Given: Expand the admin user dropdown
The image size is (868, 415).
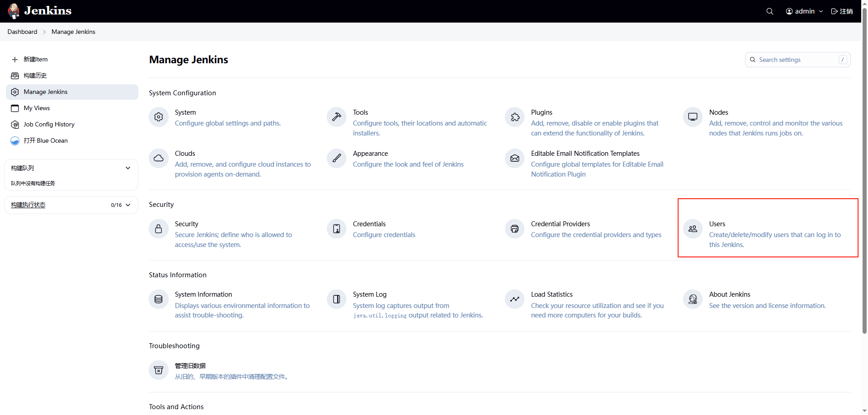Looking at the screenshot, I should pyautogui.click(x=804, y=11).
